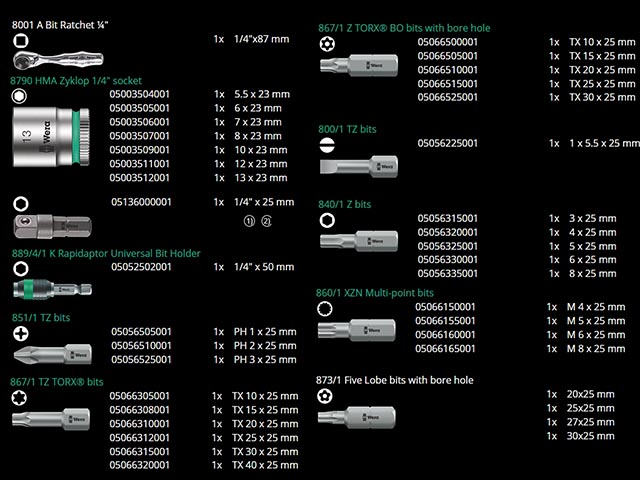Click the 20x25 mm five lobe size

(591, 394)
